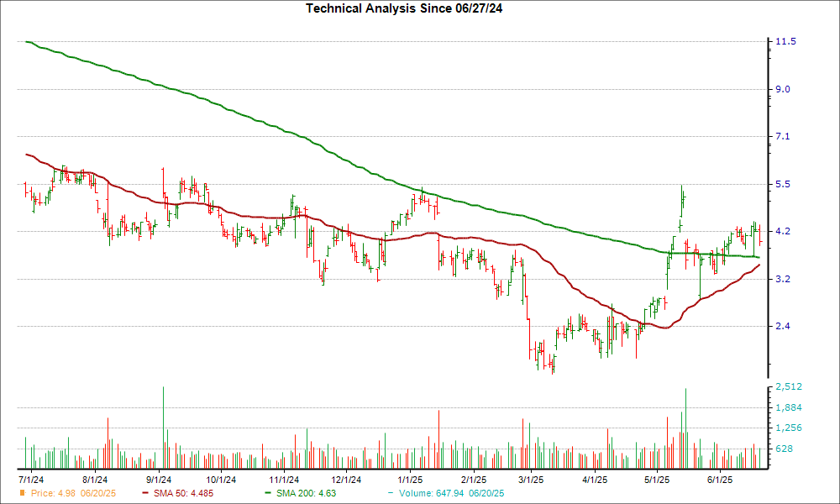Click the tallest volume bar near 9/1/24
The image size is (840, 504).
[x=164, y=428]
